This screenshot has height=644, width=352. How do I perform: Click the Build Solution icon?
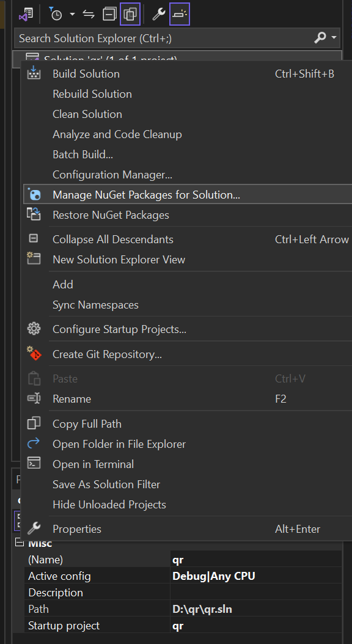pos(34,73)
